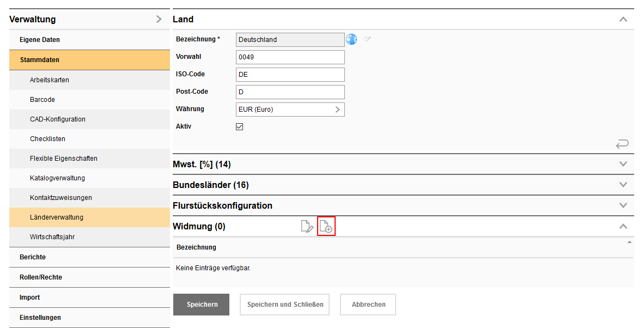Click the edit Widmung document icon
The height and width of the screenshot is (328, 644).
(307, 227)
